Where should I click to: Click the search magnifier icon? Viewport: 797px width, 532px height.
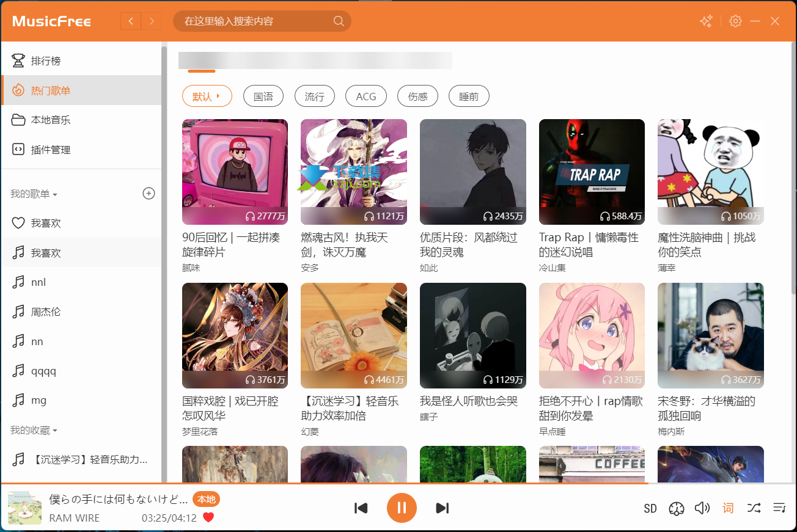click(339, 21)
